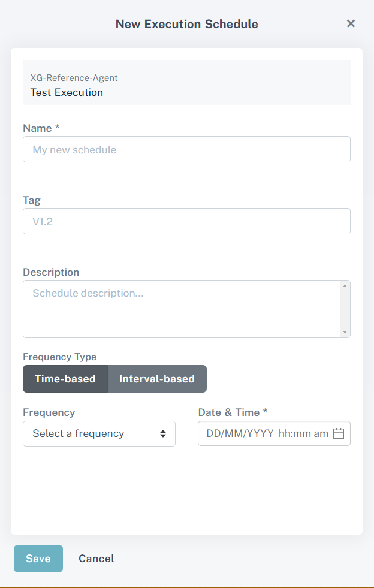374x588 pixels.
Task: Click the scroll-down arrow in Description box
Action: tap(346, 331)
